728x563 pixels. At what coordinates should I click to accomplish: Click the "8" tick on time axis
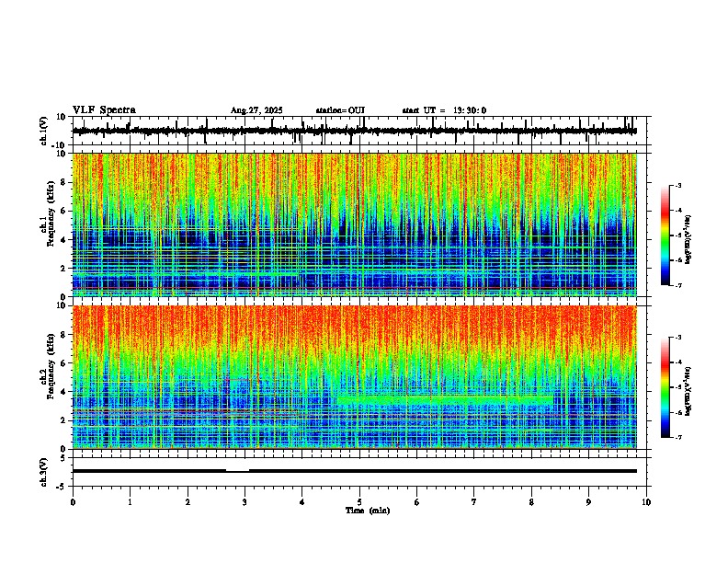[x=531, y=502]
